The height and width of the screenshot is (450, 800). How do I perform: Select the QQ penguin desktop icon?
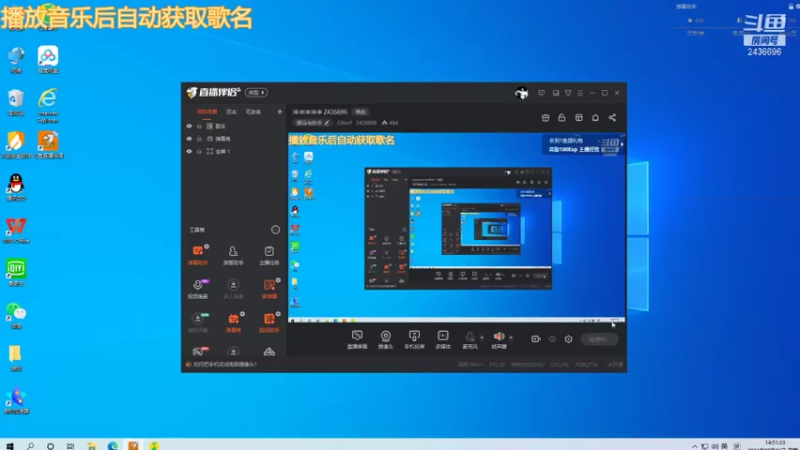(16, 187)
